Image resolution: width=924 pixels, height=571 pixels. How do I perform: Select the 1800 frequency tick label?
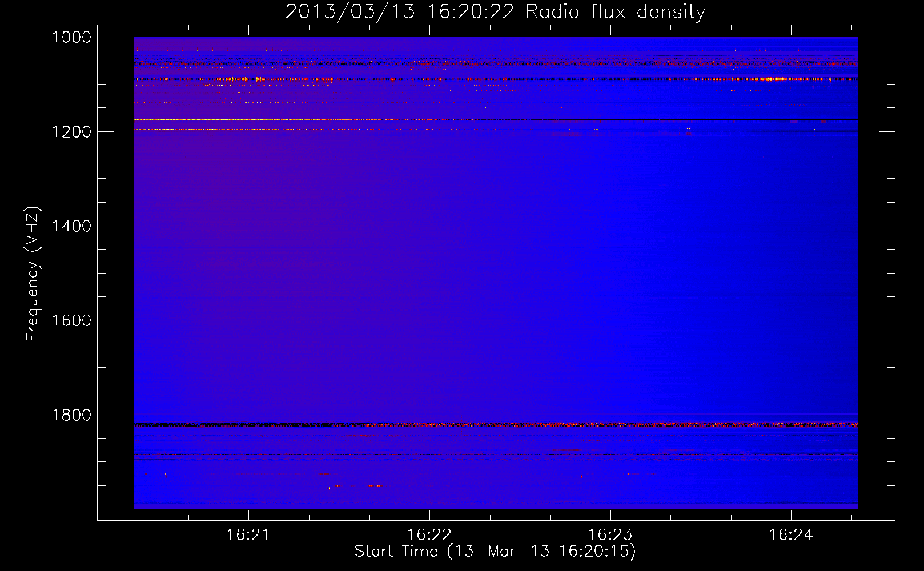(71, 415)
